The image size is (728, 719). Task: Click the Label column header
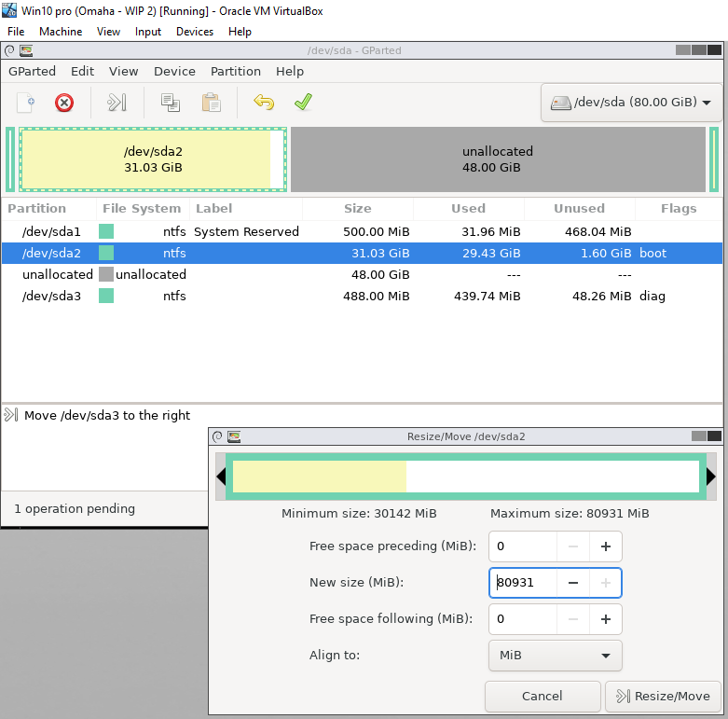[x=245, y=208]
